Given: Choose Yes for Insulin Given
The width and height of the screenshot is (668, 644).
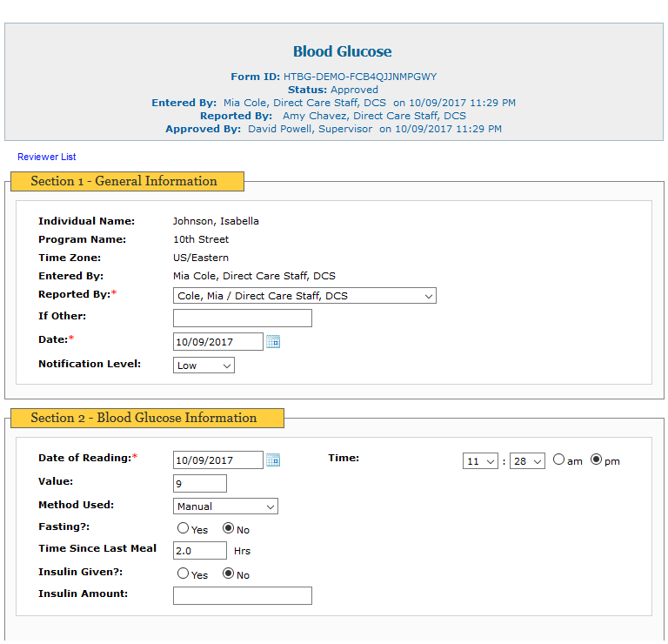Looking at the screenshot, I should 183,574.
